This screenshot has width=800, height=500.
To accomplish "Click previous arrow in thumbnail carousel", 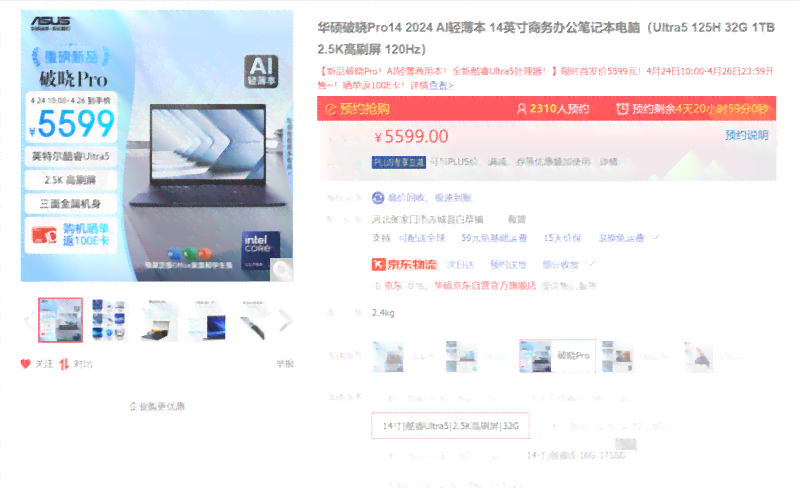I will point(29,320).
